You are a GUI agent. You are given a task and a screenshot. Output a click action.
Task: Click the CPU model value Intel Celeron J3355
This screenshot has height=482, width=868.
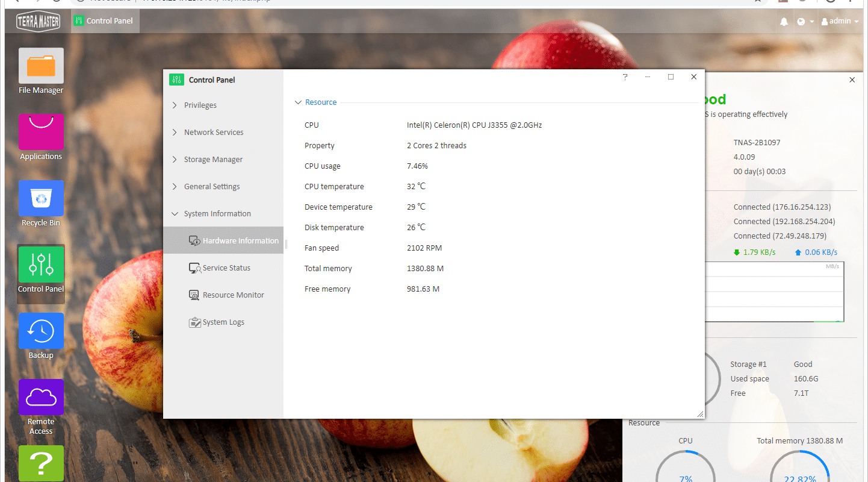point(474,125)
